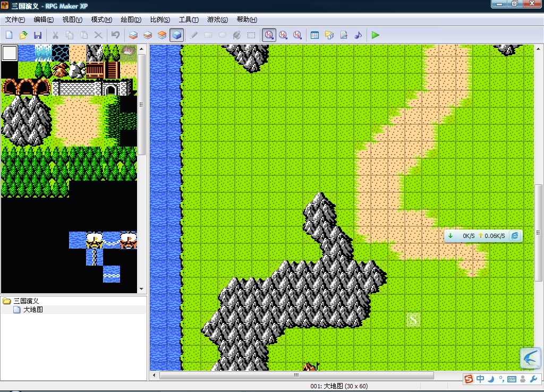Select the Rectangle drawing tool
The height and width of the screenshot is (392, 544).
pyautogui.click(x=208, y=35)
